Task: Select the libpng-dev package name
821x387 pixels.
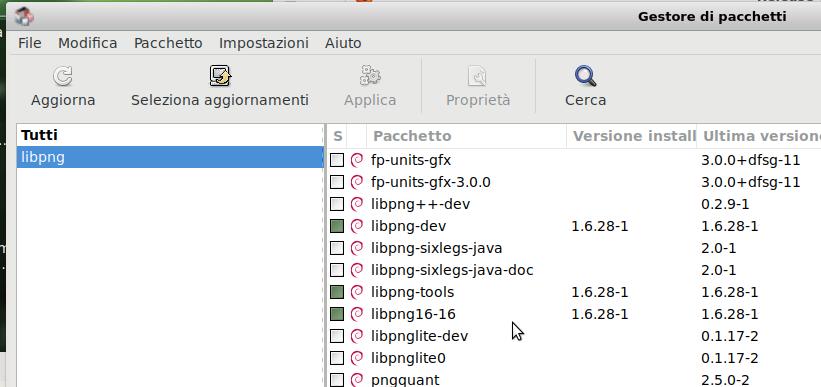Action: click(408, 226)
